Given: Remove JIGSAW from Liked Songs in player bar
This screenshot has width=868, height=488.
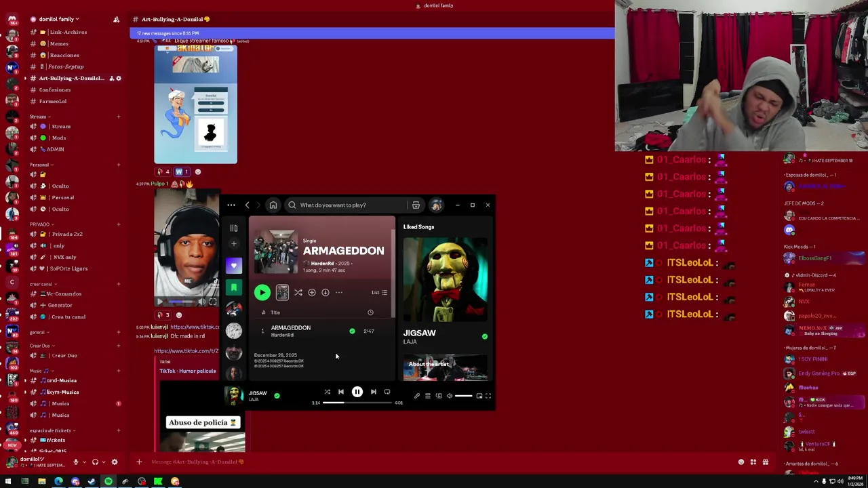Looking at the screenshot, I should point(277,395).
